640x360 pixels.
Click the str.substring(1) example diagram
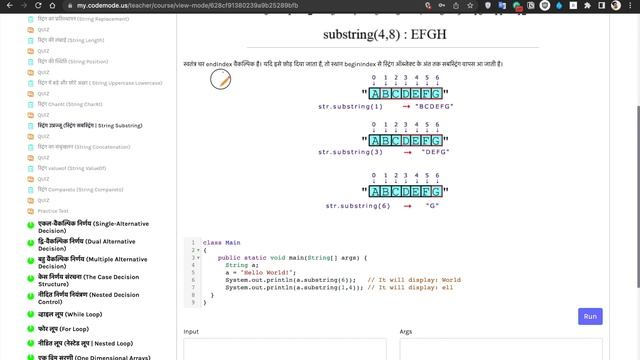point(385,92)
